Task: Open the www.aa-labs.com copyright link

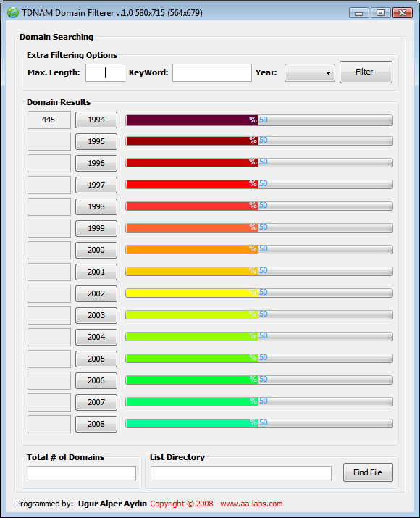Action: [x=251, y=504]
